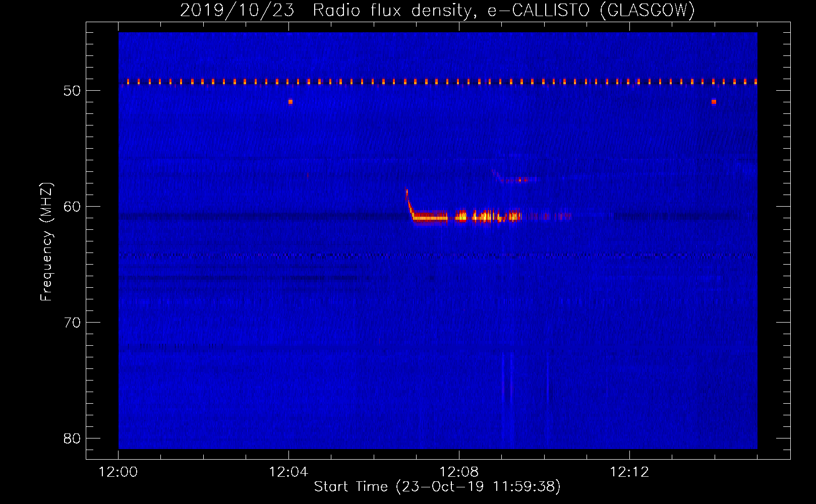Screen dimensions: 816x504
Task: Click the 'Frequency (MHZ)' y-axis label
Action: [x=46, y=242]
